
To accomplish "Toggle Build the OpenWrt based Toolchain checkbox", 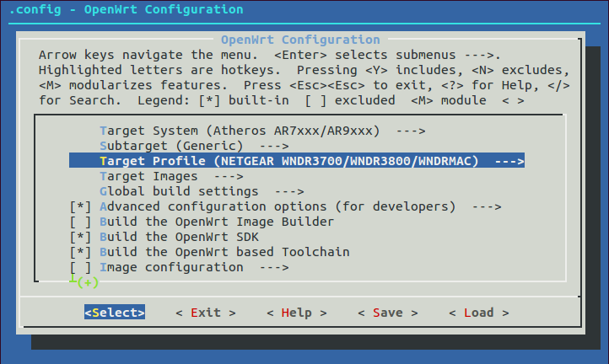I will tap(81, 252).
